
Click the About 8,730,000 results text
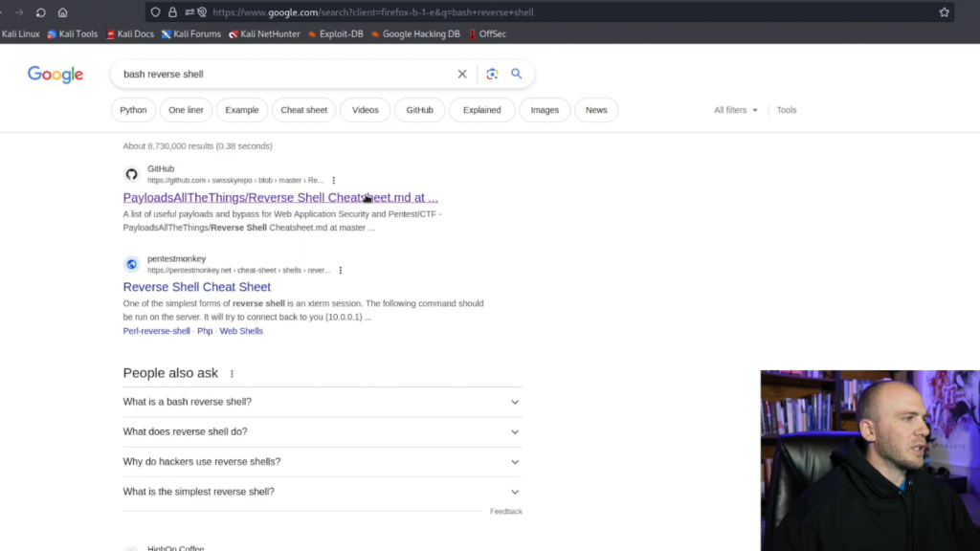coord(197,146)
